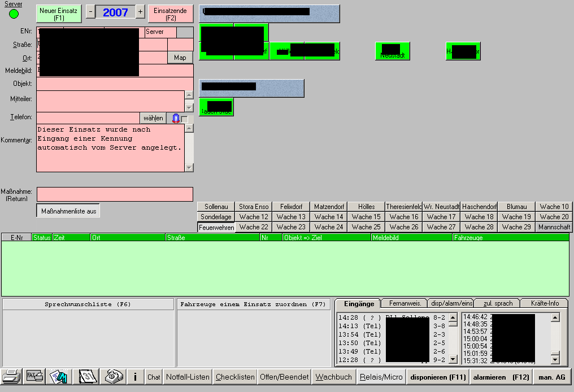
Task: Tick the checkbox beside the siren light
Action: pos(184,119)
